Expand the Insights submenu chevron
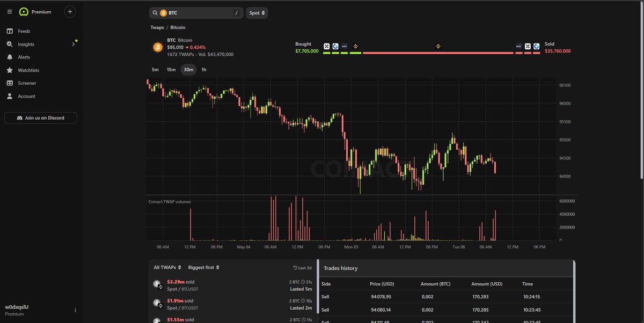 point(73,45)
